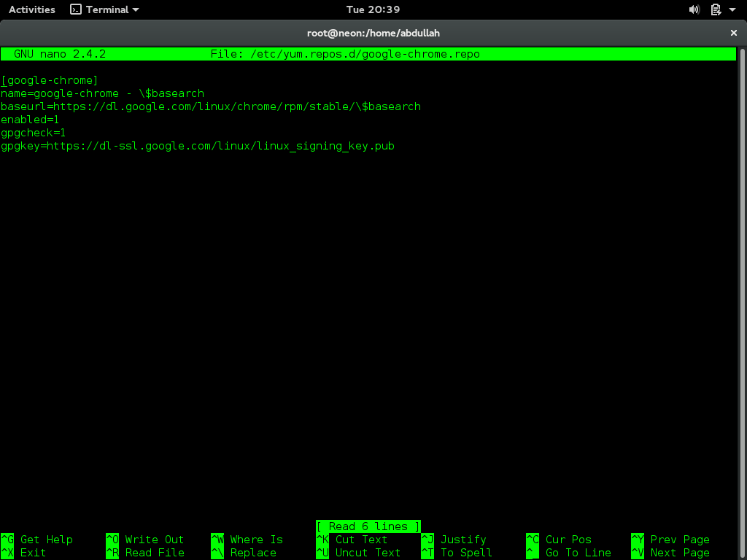Click the ^C Cur Pos shortcut
This screenshot has height=560, width=747.
[559, 540]
